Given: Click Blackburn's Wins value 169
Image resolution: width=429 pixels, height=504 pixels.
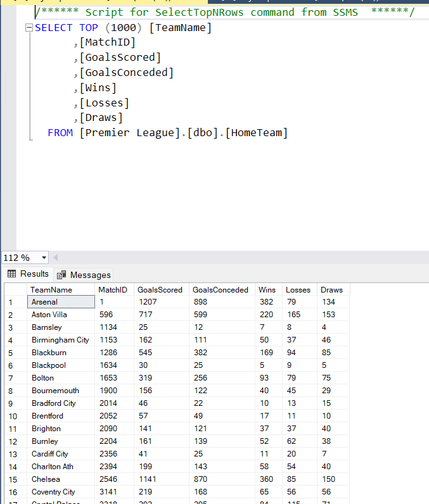Looking at the screenshot, I should 269,352.
